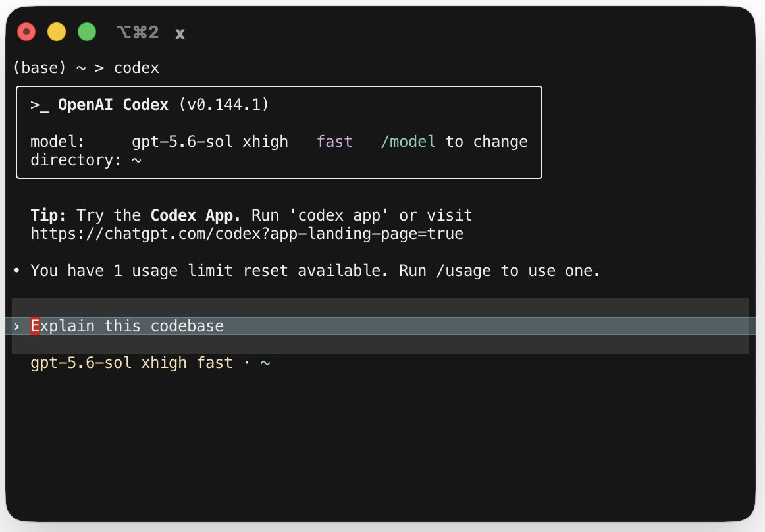Click the 'codex' command at the prompt
Image resolution: width=765 pixels, height=532 pixels.
[x=136, y=68]
